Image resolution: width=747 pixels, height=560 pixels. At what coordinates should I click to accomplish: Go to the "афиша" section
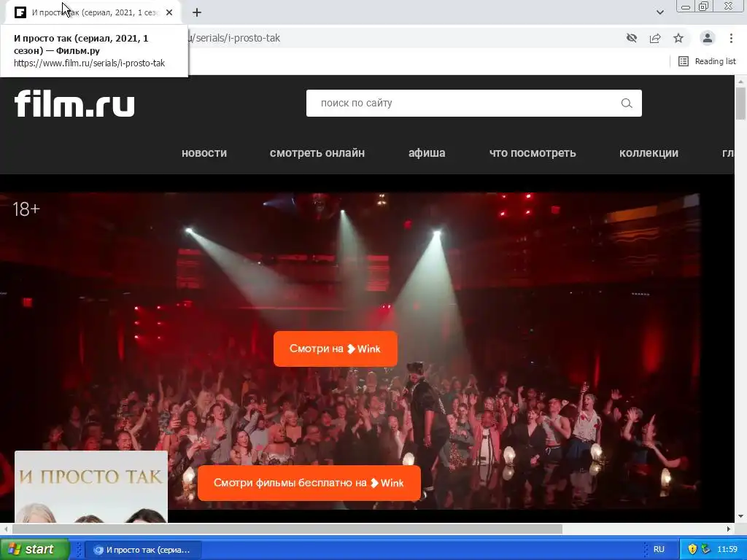click(427, 153)
